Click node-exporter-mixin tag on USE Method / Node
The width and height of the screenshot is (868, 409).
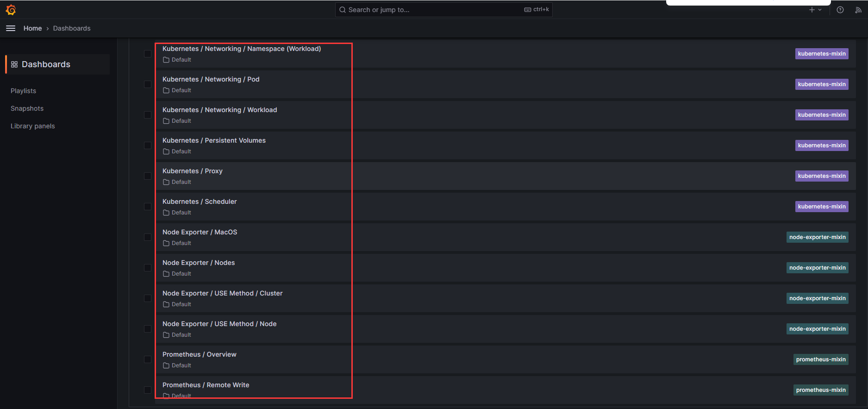click(x=818, y=329)
